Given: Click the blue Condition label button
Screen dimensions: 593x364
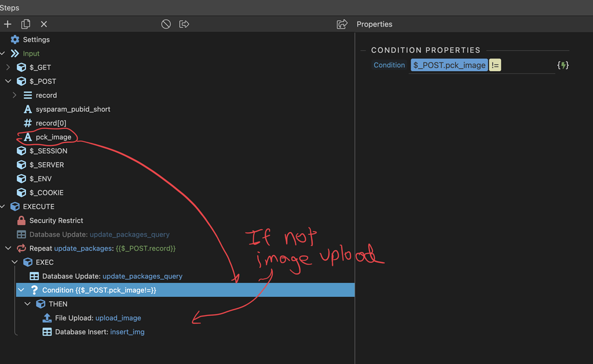Looking at the screenshot, I should pos(389,65).
